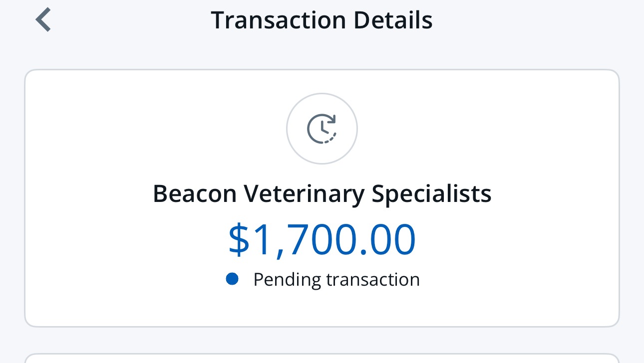Click the pending clock icon

[x=322, y=129]
